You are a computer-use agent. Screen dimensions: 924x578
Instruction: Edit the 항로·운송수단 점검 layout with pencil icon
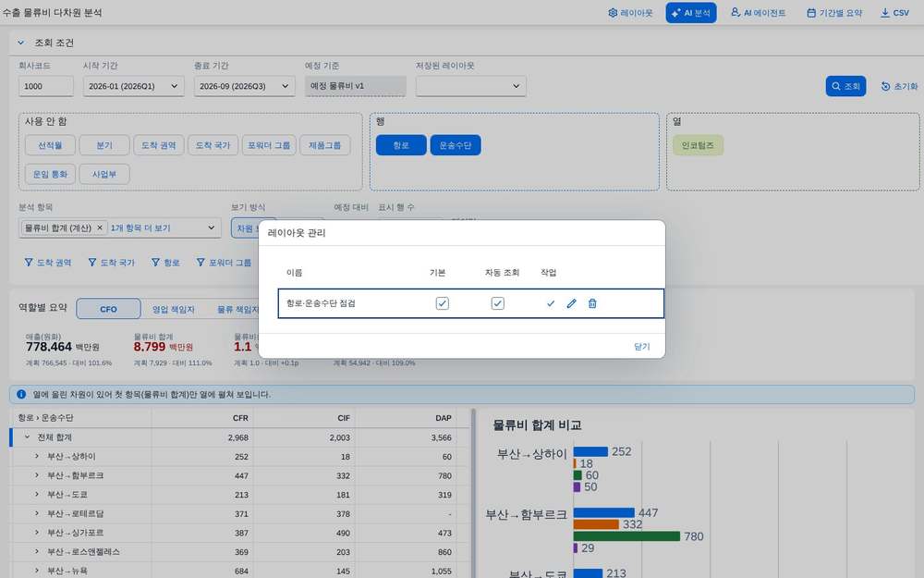pos(571,303)
